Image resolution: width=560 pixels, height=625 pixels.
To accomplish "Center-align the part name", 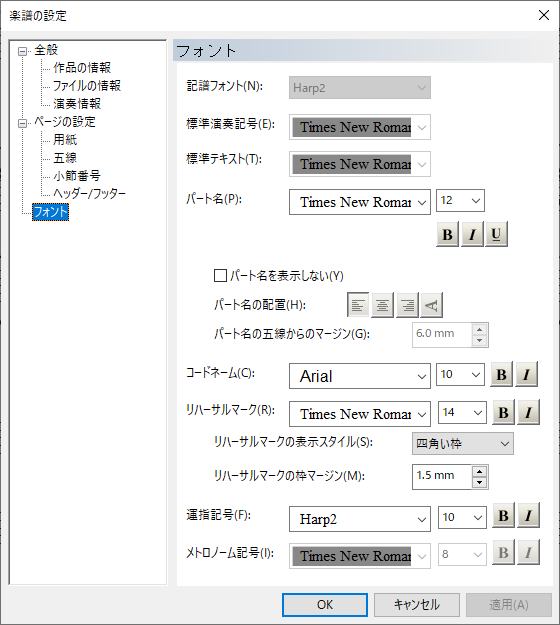I will pyautogui.click(x=383, y=305).
